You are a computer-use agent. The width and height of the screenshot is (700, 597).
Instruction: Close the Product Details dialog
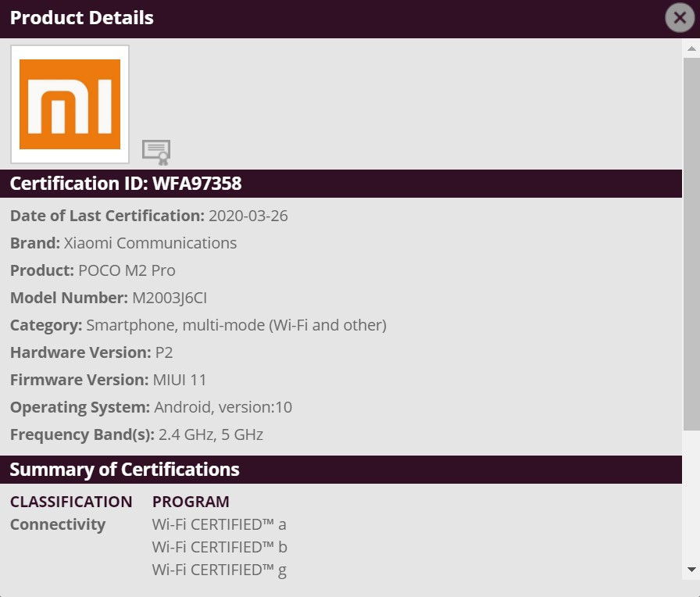click(x=680, y=18)
